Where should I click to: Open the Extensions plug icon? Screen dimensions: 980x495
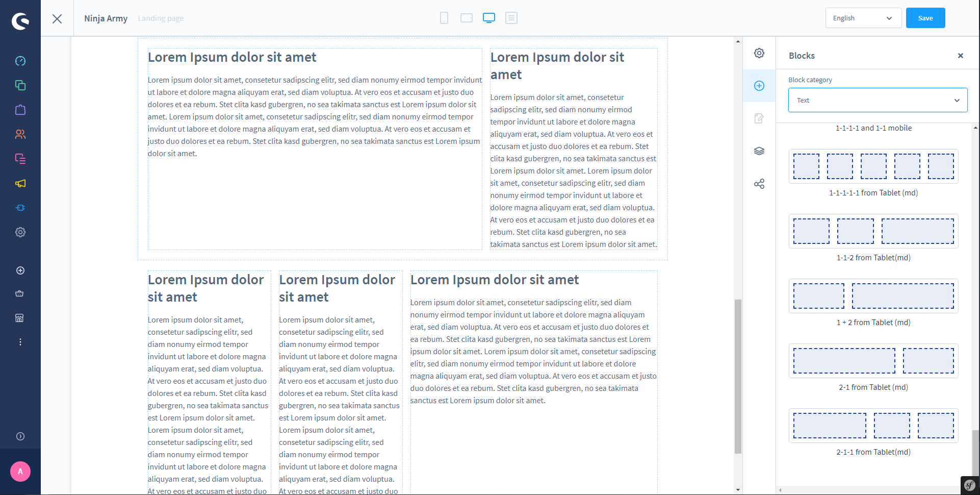coord(20,208)
